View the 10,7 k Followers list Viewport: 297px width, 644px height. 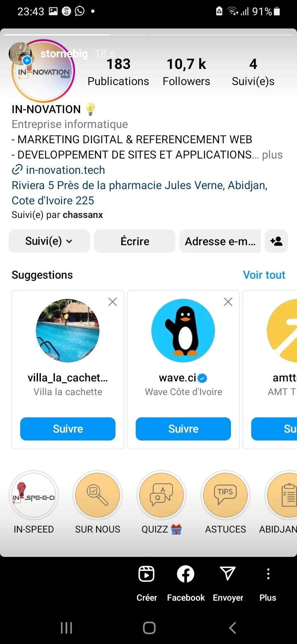[x=186, y=72]
